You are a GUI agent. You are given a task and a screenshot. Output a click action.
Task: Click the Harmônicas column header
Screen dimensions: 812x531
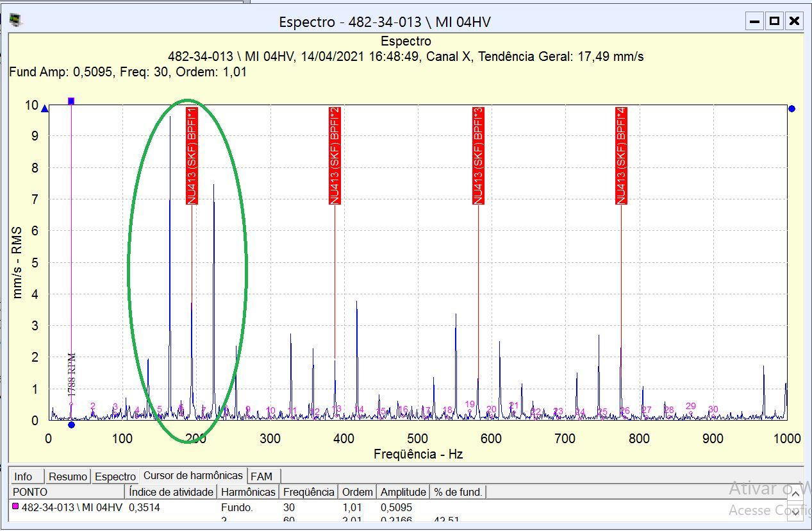pos(248,492)
